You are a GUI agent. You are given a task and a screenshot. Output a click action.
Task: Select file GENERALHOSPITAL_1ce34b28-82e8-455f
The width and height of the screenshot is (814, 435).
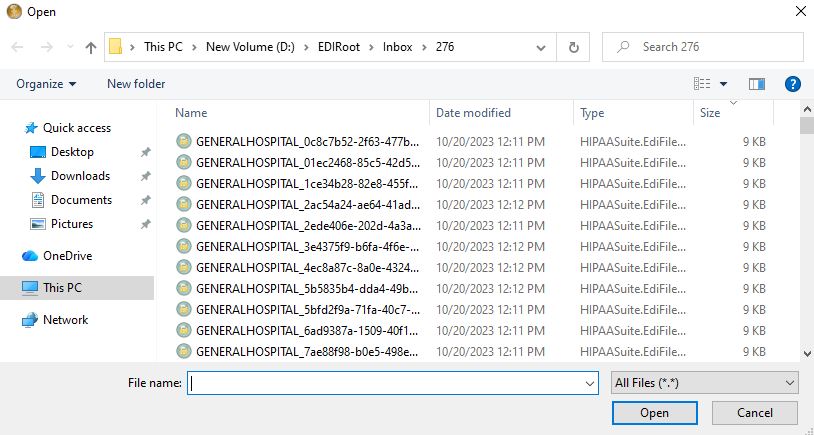click(x=307, y=184)
